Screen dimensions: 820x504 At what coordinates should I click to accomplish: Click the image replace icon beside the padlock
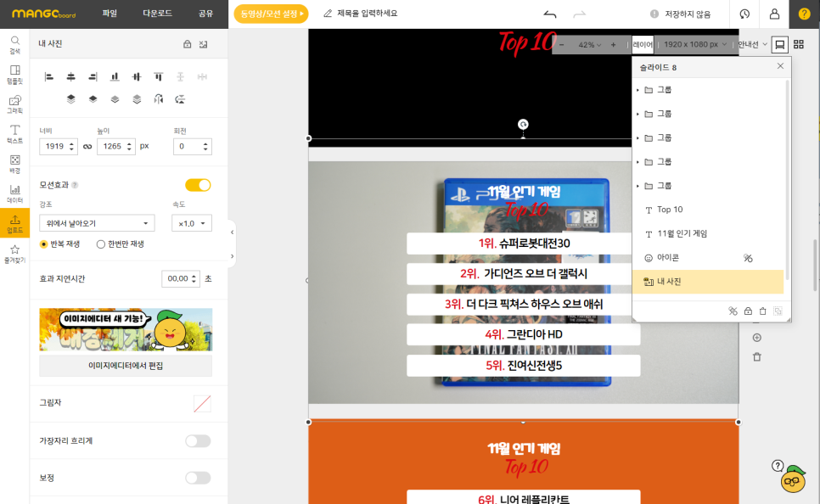(204, 44)
